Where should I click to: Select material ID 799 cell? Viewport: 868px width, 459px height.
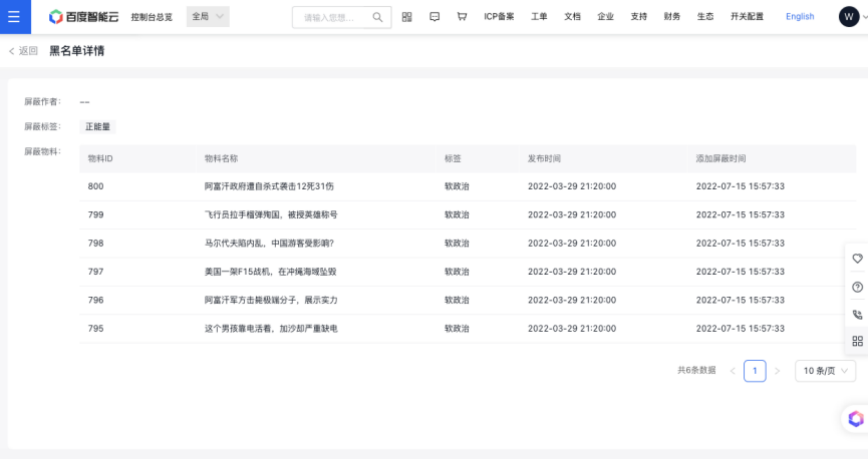pos(96,215)
